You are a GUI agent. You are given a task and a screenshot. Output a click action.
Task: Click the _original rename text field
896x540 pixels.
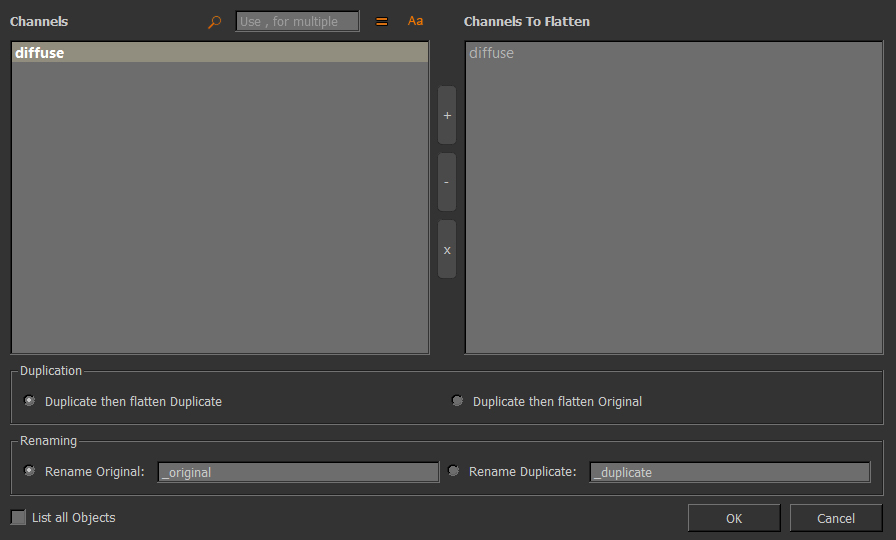(x=298, y=472)
